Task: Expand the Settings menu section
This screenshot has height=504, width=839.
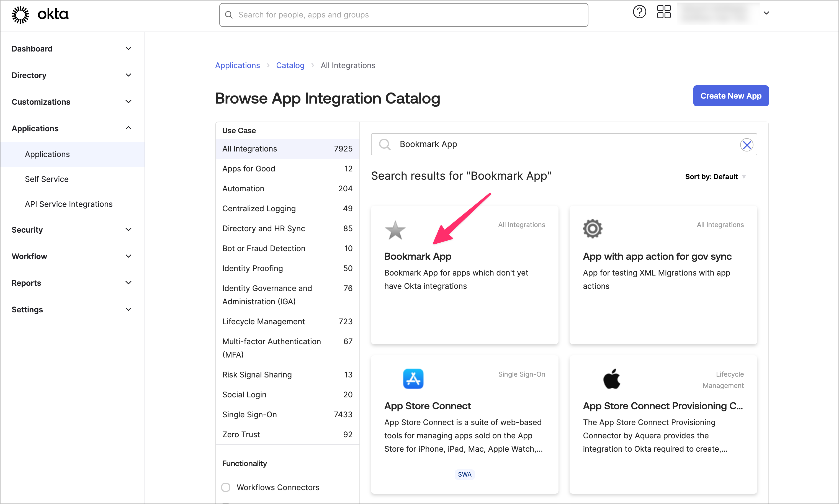Action: point(128,309)
